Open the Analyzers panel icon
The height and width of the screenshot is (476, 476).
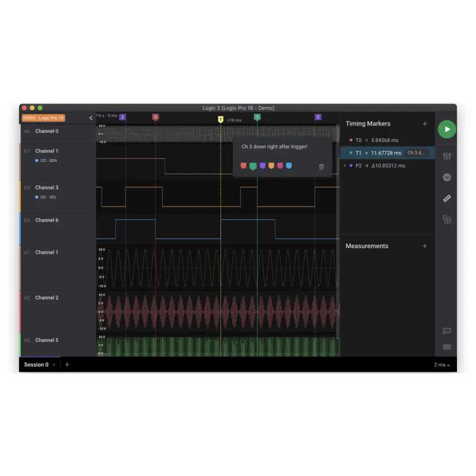coord(446,177)
